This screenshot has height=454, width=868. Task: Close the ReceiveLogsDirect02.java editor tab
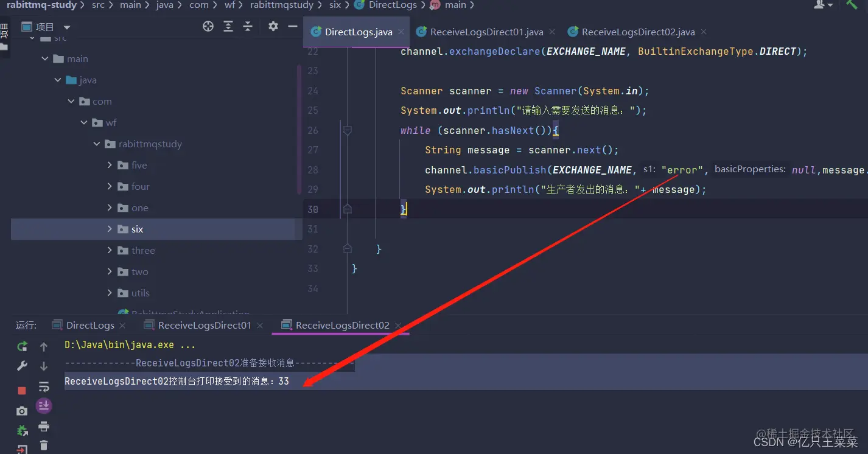pos(704,32)
